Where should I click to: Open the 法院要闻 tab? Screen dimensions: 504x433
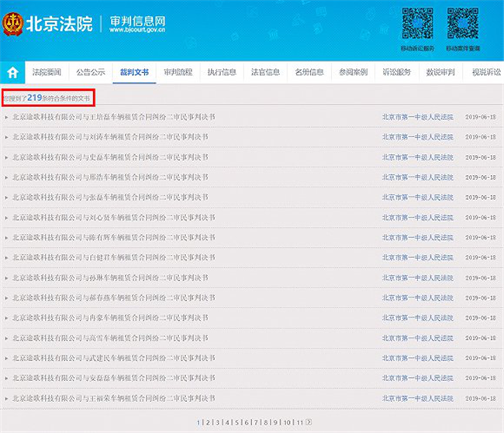(47, 72)
